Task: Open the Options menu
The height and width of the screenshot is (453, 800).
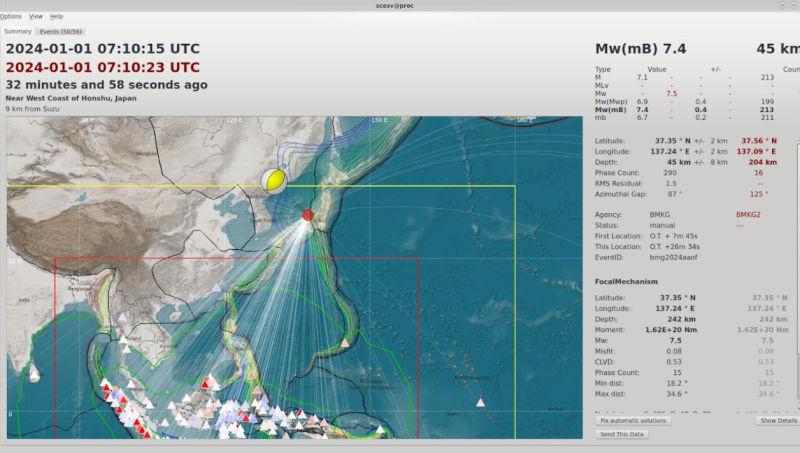Action: point(11,16)
